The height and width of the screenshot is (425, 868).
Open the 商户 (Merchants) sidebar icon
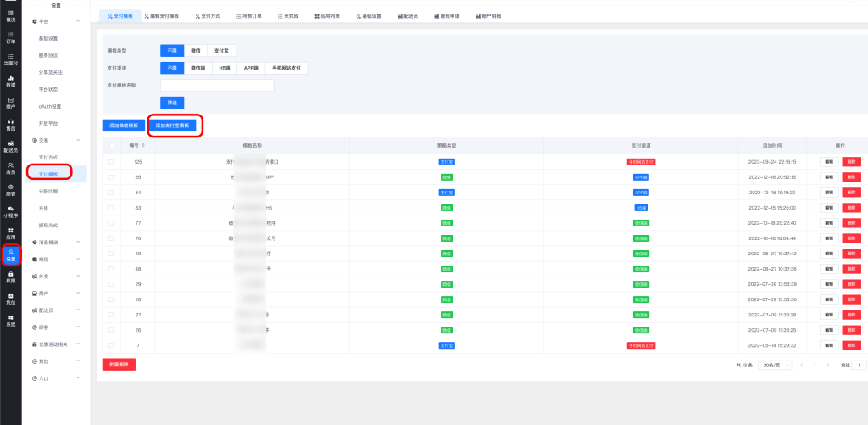pyautogui.click(x=10, y=103)
